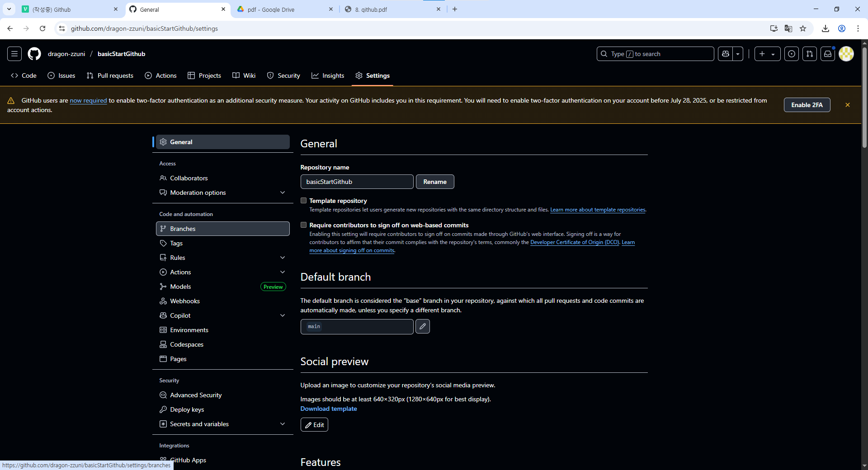Close the Google Drive pdf tab
The height and width of the screenshot is (470, 868).
pos(331,9)
